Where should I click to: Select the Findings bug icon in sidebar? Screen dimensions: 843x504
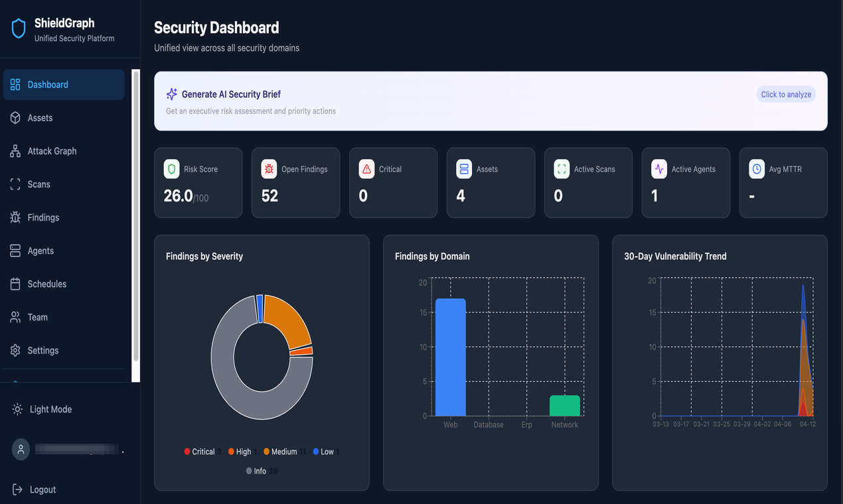pos(15,217)
